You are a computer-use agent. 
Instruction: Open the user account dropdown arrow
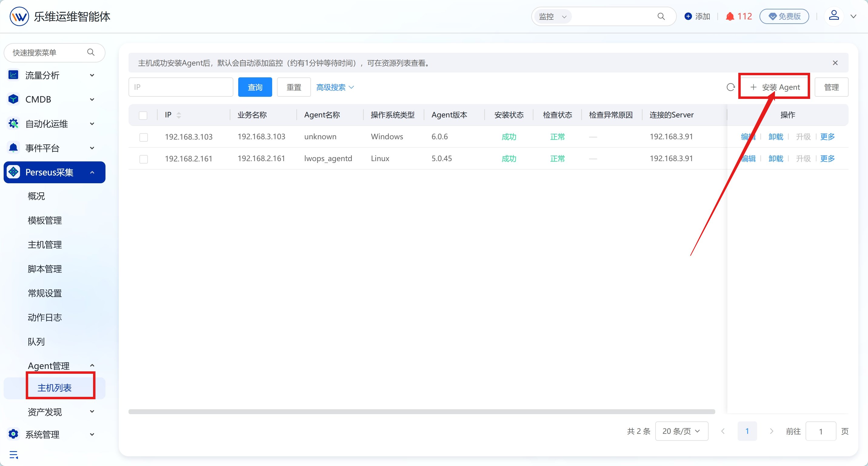(x=853, y=16)
